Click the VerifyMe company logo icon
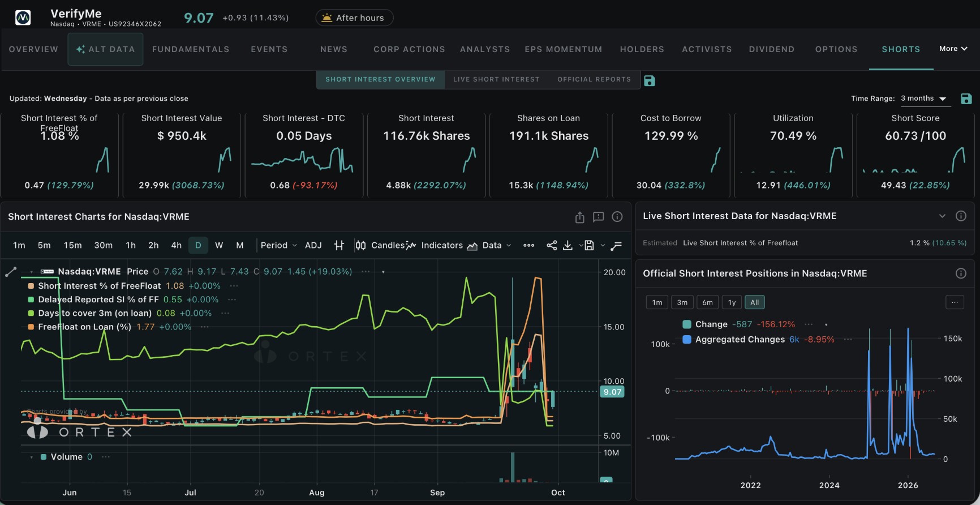Image resolution: width=980 pixels, height=505 pixels. click(x=23, y=18)
